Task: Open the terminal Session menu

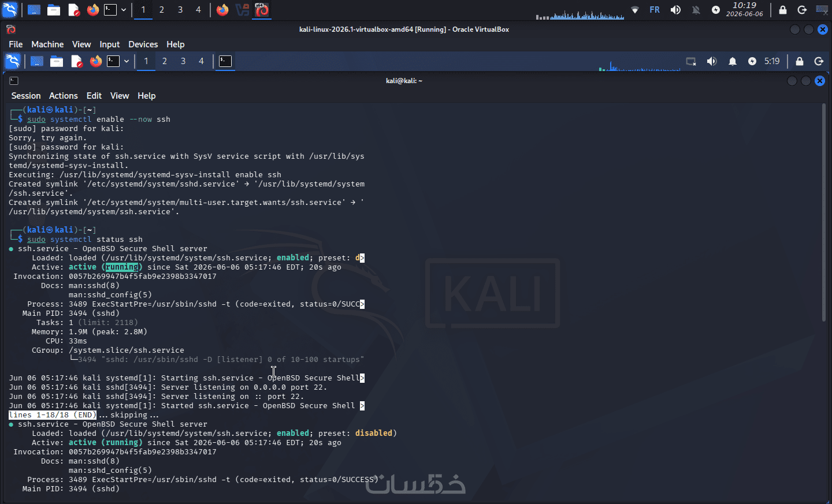Action: [x=26, y=96]
